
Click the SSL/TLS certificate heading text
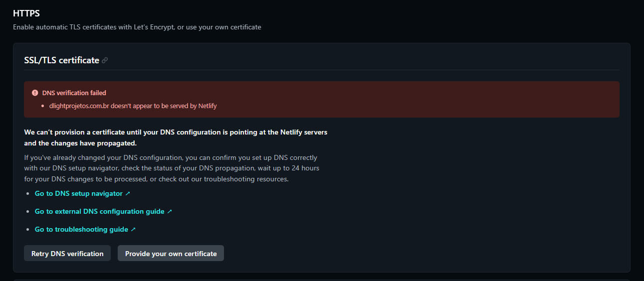coord(61,60)
